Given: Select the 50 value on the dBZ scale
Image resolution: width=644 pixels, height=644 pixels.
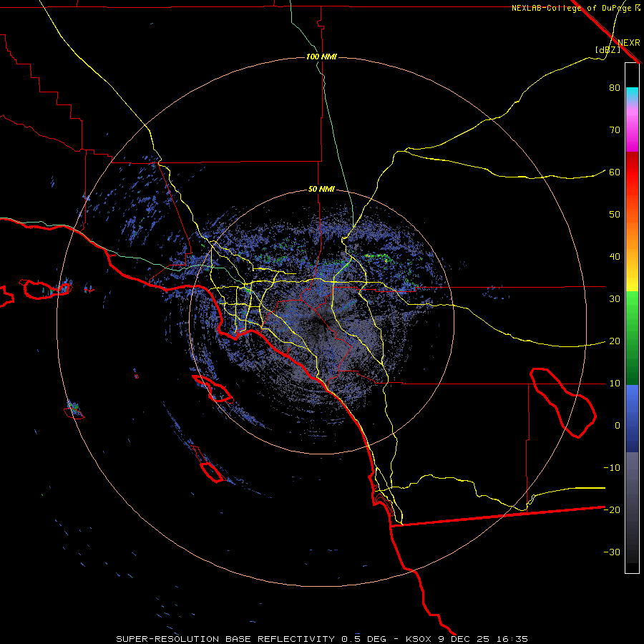Looking at the screenshot, I should click(615, 215).
